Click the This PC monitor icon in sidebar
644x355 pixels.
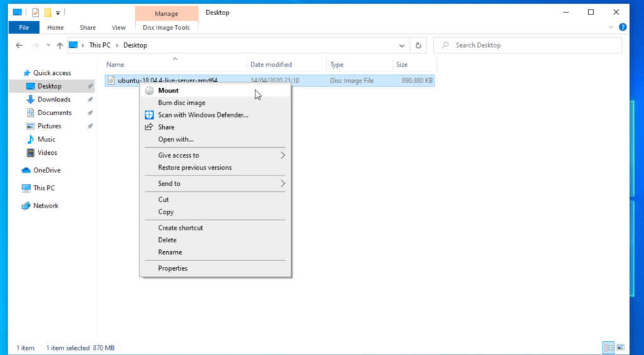(x=26, y=188)
